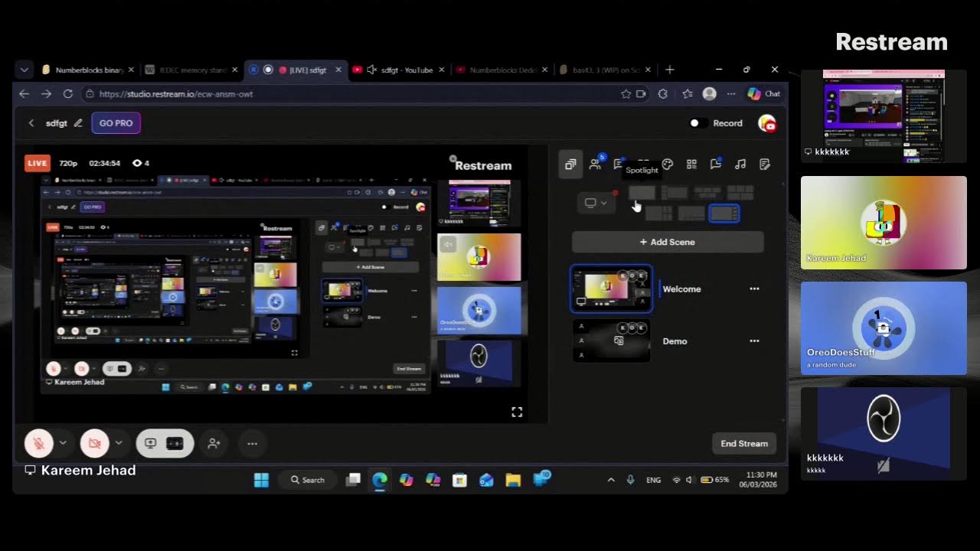The height and width of the screenshot is (551, 980).
Task: Expand camera options chevron
Action: 119,443
